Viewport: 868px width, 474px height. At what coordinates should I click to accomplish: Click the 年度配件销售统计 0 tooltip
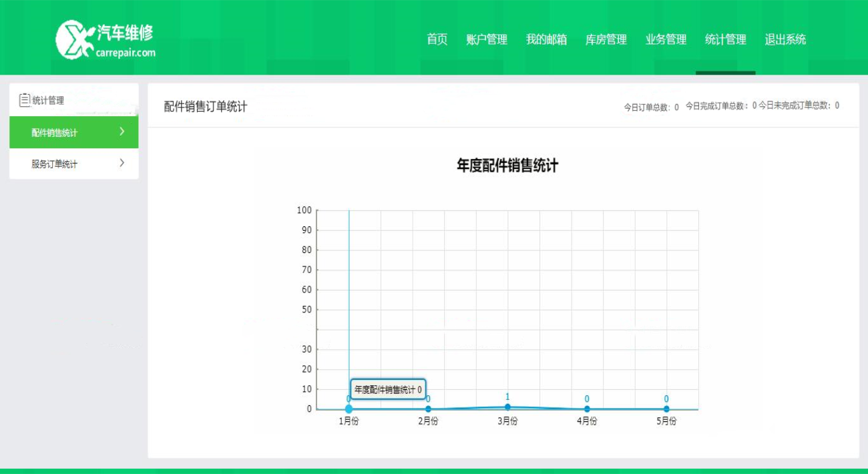tap(388, 389)
